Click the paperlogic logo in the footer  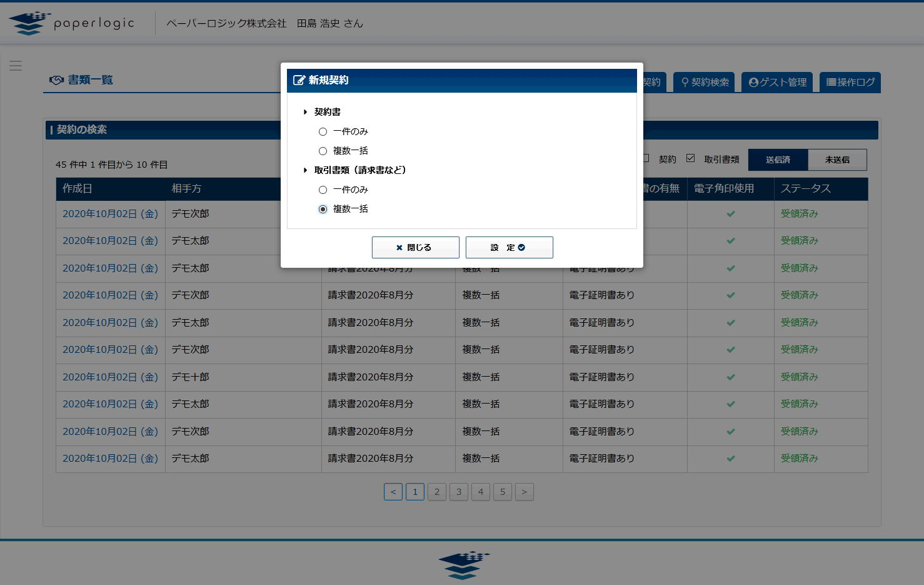[x=463, y=564]
